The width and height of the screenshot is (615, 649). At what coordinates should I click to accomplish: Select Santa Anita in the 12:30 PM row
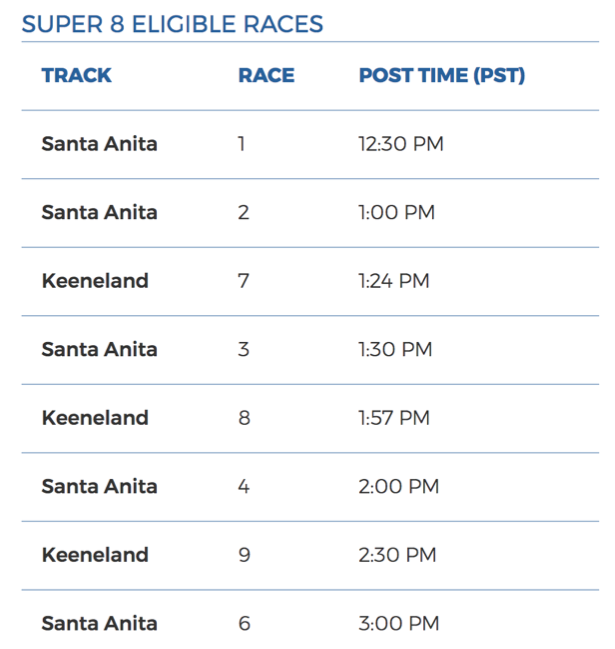click(x=99, y=144)
